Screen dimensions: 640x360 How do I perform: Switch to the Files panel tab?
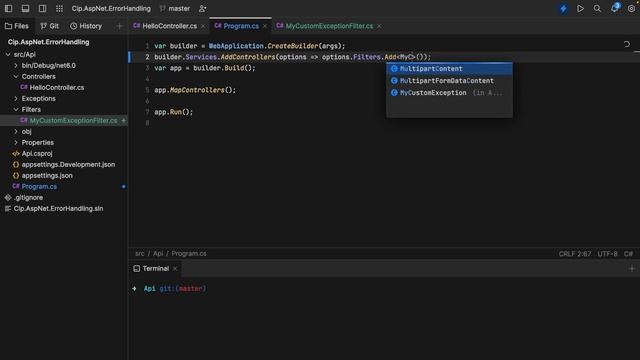point(17,26)
